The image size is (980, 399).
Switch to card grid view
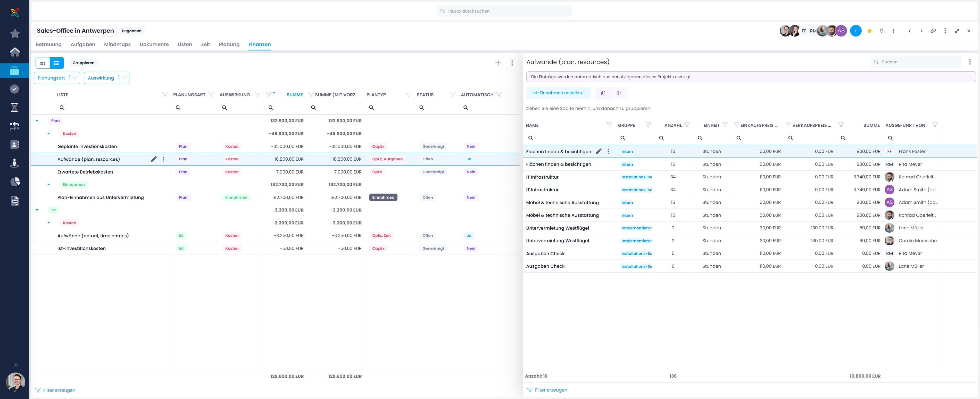coord(43,63)
